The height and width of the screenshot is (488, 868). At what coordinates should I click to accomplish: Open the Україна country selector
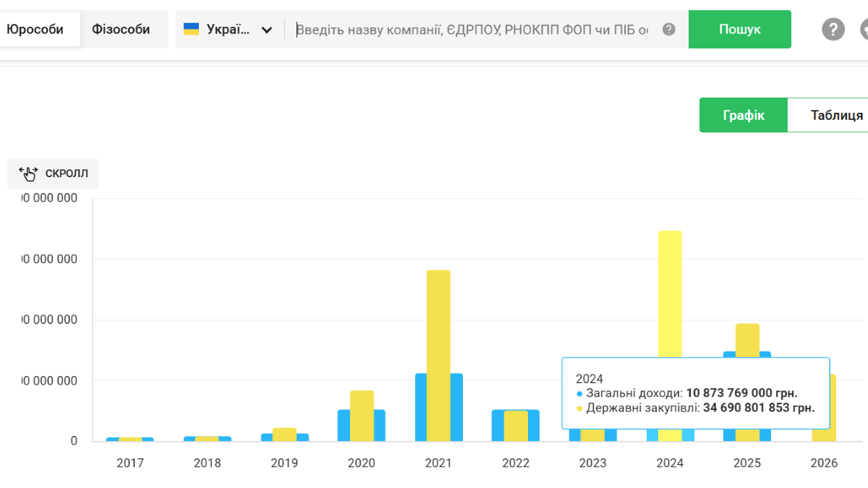point(228,30)
